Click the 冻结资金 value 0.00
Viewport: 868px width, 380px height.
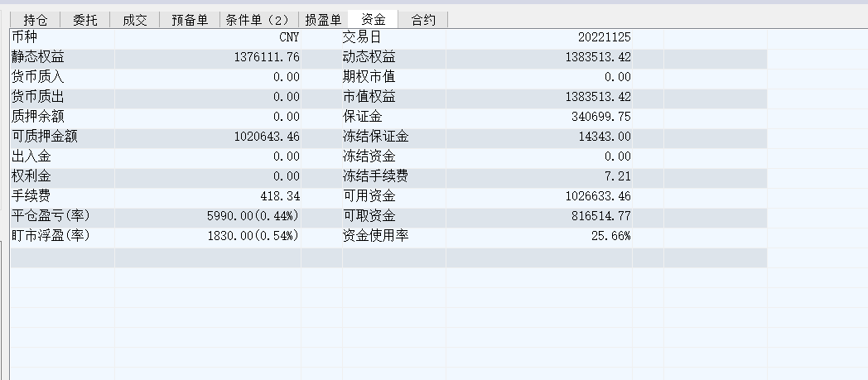coord(618,156)
